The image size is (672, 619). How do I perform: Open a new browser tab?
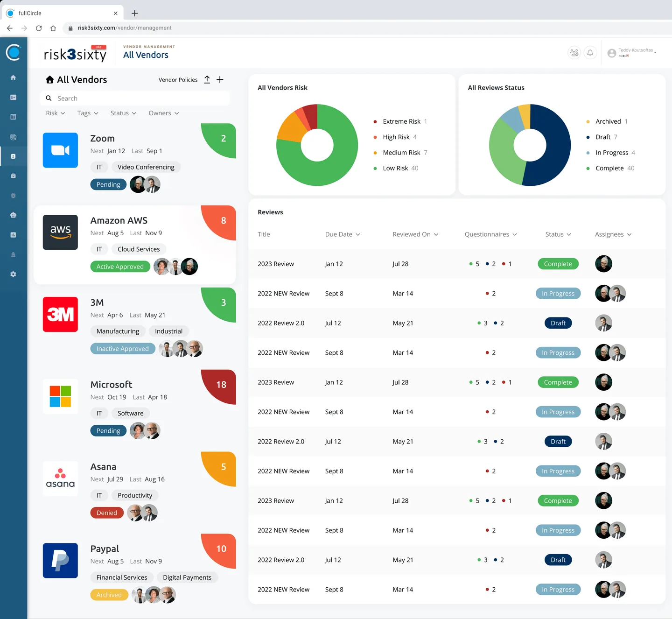pyautogui.click(x=134, y=13)
